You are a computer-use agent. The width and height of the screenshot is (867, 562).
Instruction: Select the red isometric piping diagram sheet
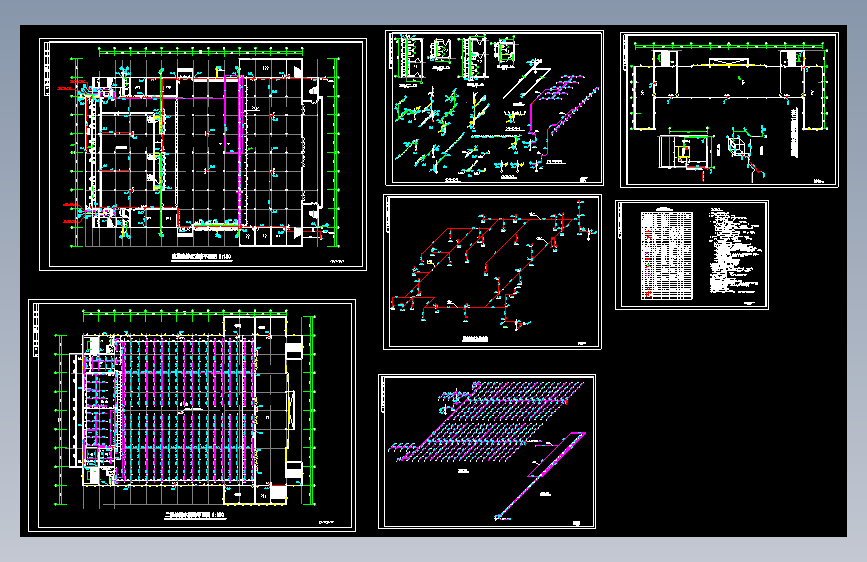(492, 272)
